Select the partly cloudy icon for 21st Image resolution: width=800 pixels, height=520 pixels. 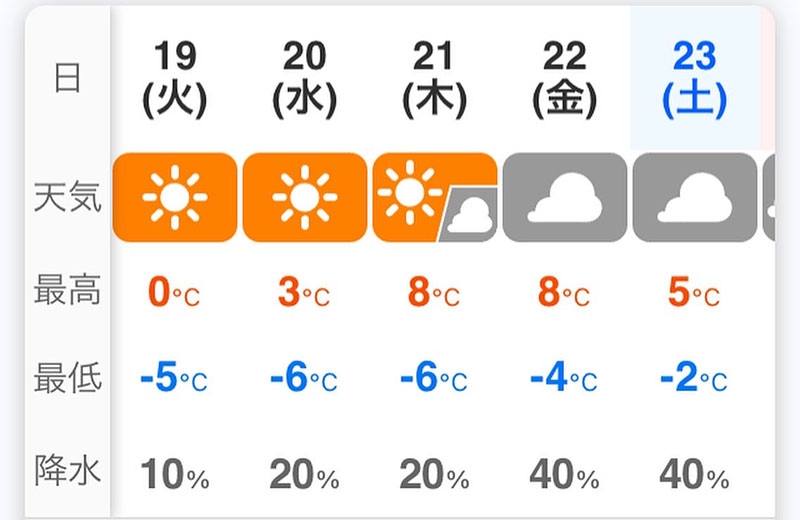(x=434, y=197)
